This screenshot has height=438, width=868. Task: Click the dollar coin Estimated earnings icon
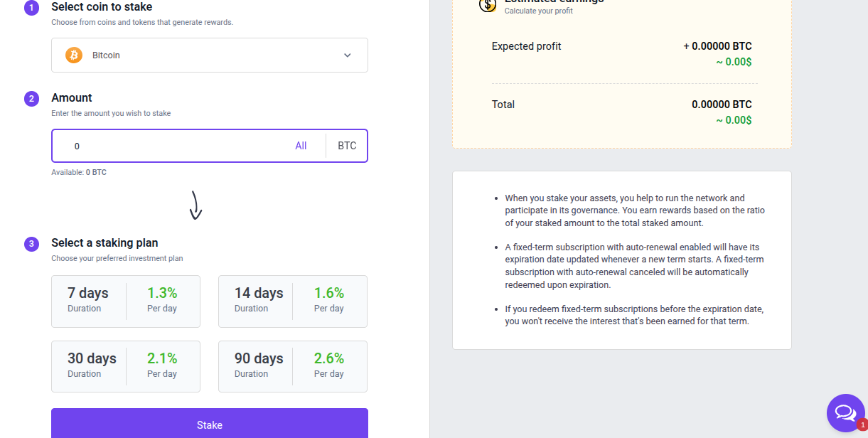[x=488, y=5]
